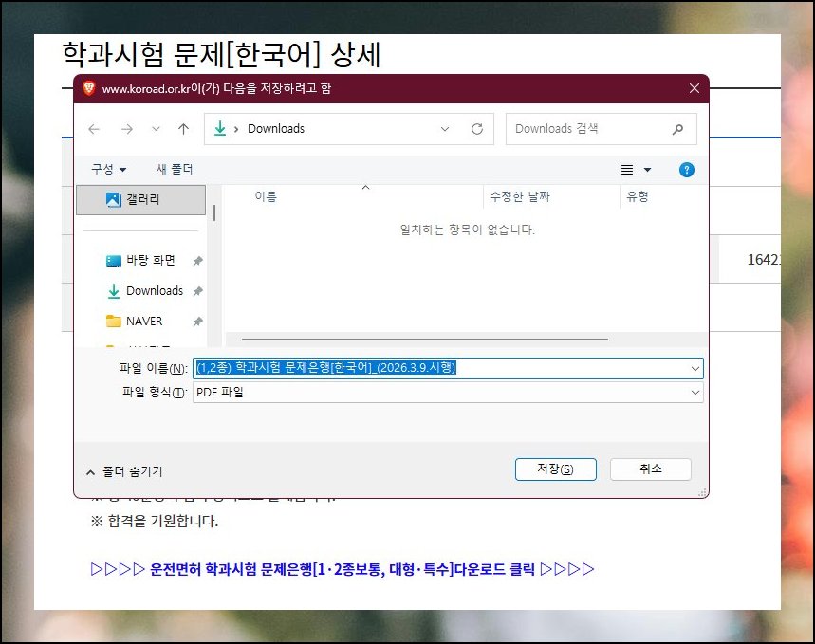The width and height of the screenshot is (815, 644).
Task: Click navigation pane vertical scrollbar
Action: 214,212
